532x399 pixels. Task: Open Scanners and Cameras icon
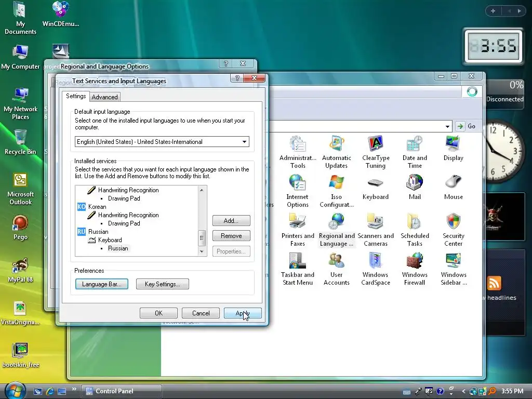(376, 230)
